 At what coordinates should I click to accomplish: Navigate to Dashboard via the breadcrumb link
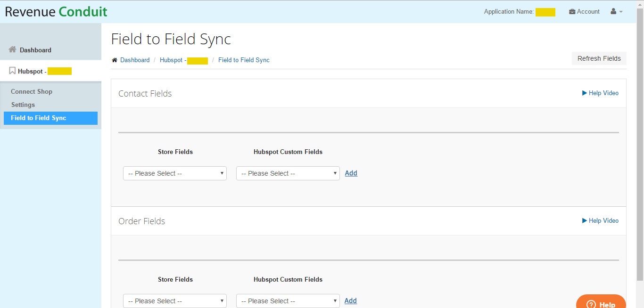[x=135, y=60]
